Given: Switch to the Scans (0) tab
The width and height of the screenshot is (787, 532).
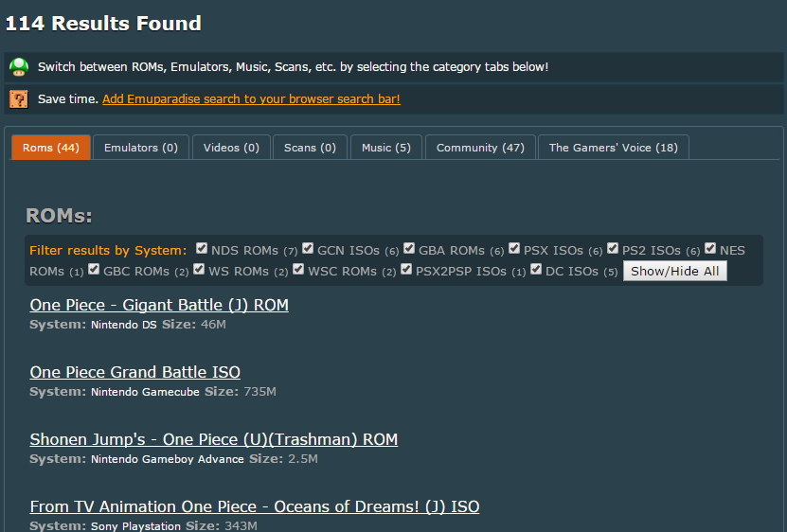Looking at the screenshot, I should point(310,147).
